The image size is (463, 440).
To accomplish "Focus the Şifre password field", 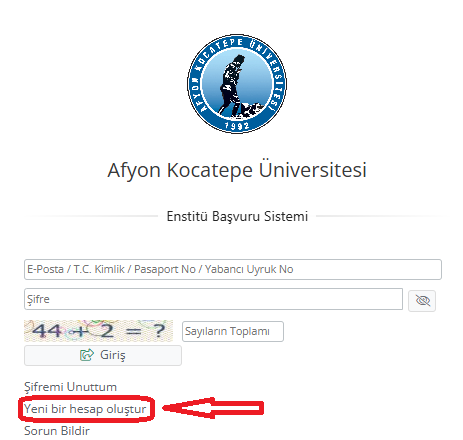I will (x=213, y=299).
